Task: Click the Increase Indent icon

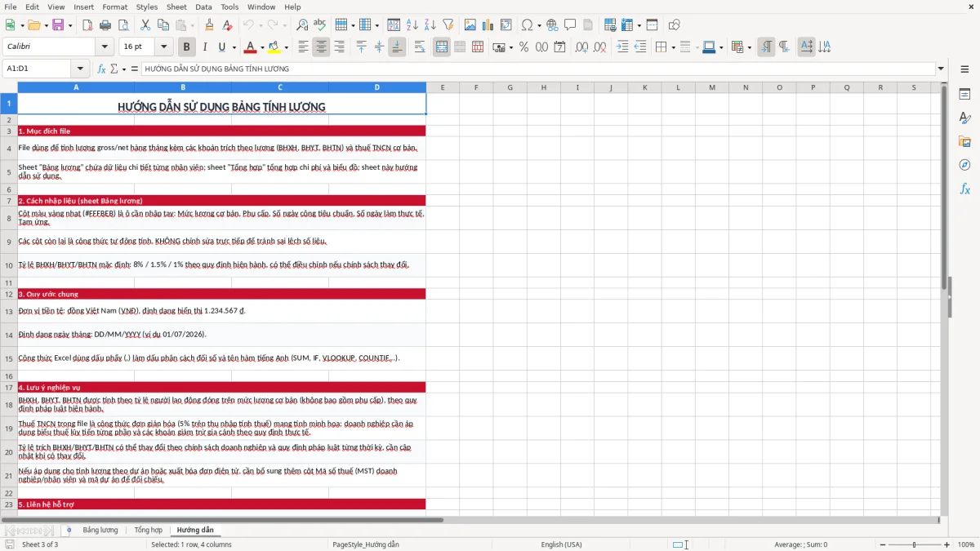Action: pyautogui.click(x=622, y=47)
